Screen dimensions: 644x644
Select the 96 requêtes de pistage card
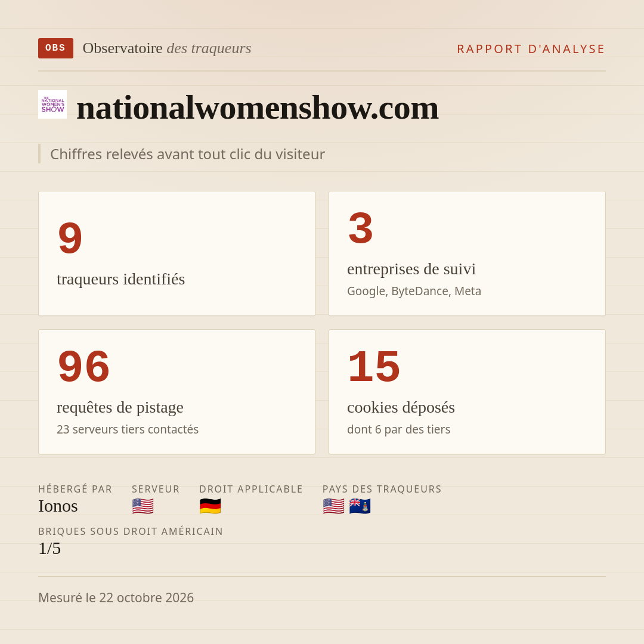[x=177, y=392]
